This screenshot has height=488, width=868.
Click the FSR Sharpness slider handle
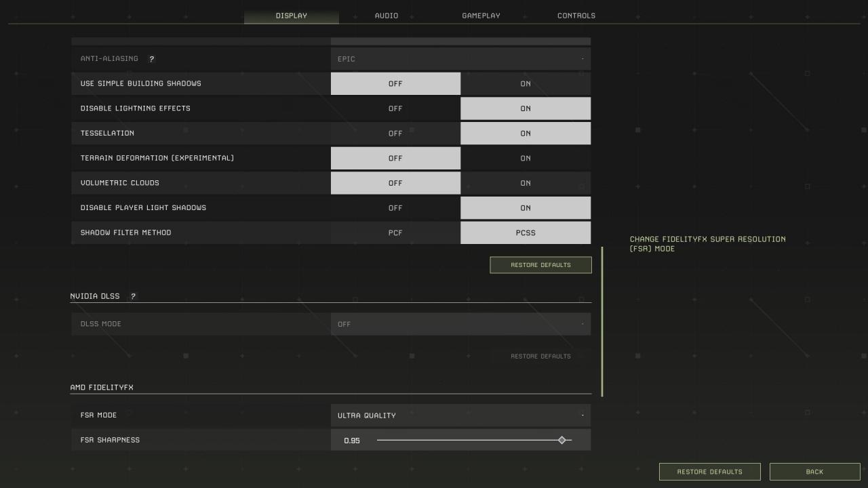pyautogui.click(x=561, y=441)
